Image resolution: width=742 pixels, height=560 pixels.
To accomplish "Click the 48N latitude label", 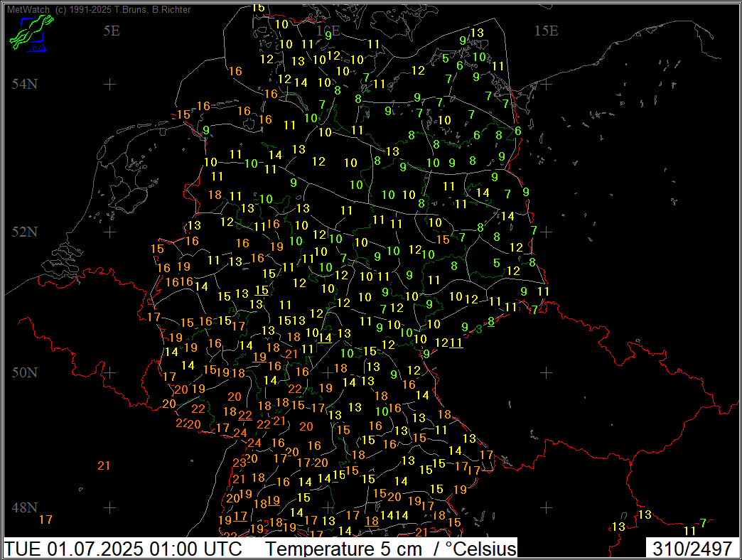I will point(25,508).
